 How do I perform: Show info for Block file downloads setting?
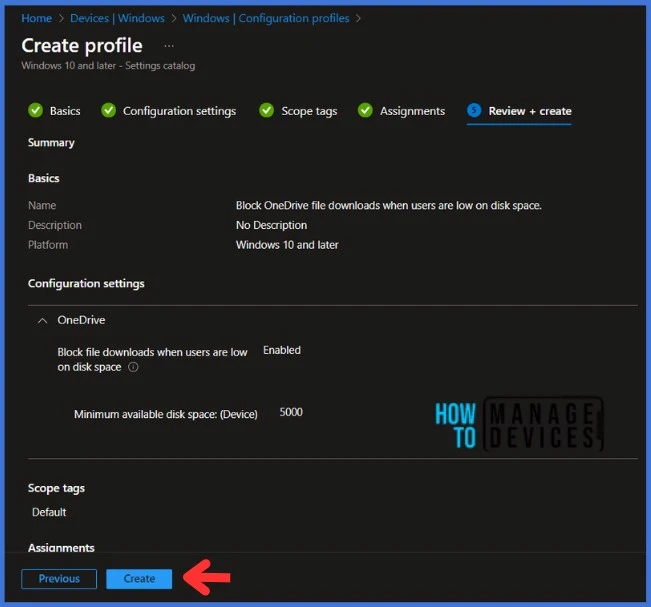click(133, 367)
